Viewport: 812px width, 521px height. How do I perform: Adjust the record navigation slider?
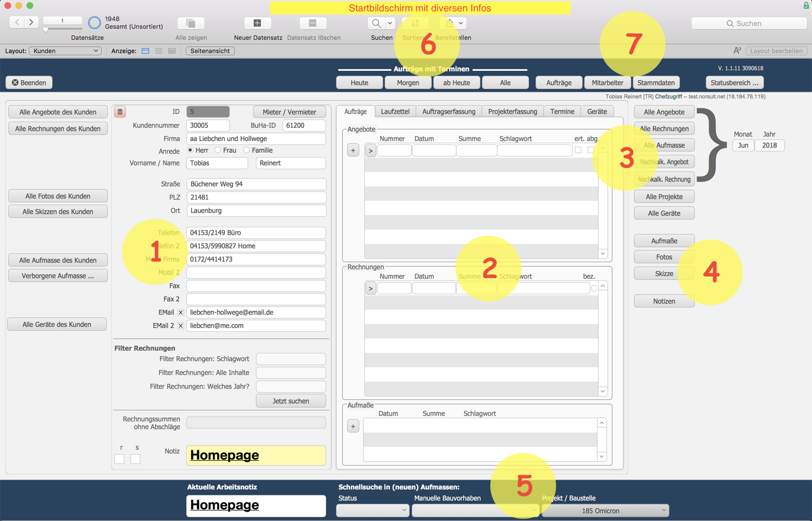click(46, 29)
